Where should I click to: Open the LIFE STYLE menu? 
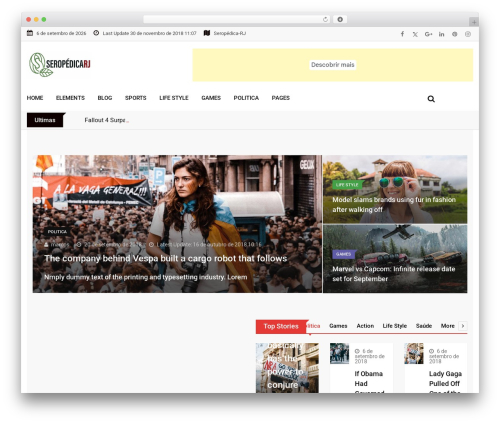(x=174, y=98)
